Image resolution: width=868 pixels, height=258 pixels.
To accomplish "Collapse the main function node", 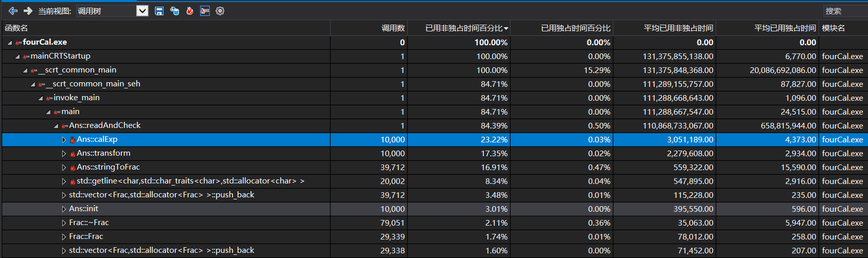I will pyautogui.click(x=48, y=112).
